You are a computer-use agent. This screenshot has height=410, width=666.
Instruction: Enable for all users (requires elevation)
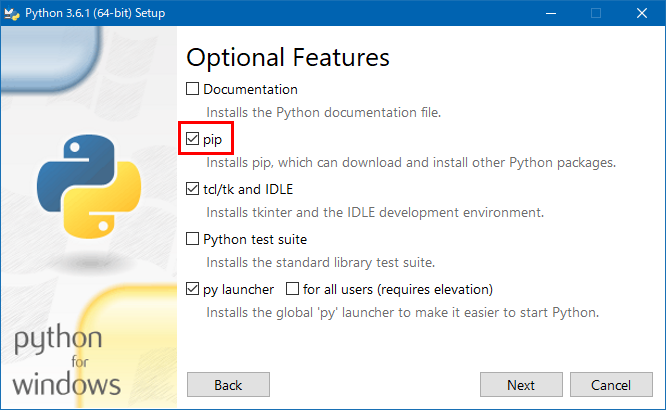293,289
